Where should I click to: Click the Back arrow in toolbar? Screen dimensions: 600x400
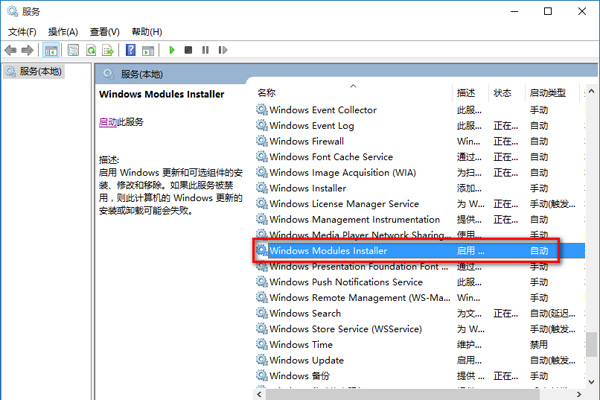[12, 50]
